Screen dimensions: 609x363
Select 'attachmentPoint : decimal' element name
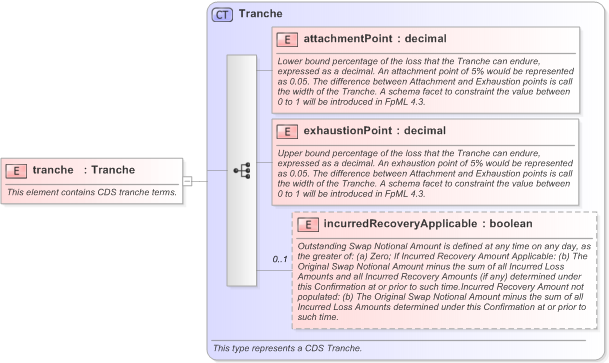click(375, 39)
